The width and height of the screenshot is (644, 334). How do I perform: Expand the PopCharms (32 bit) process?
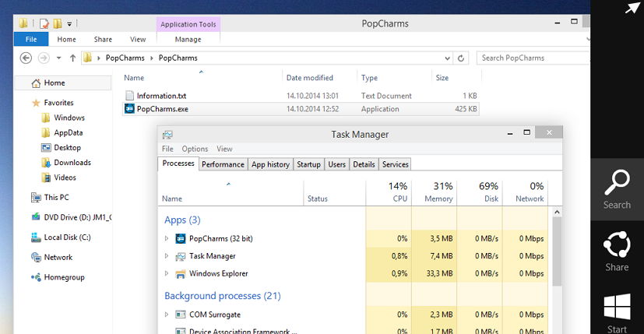click(x=167, y=238)
